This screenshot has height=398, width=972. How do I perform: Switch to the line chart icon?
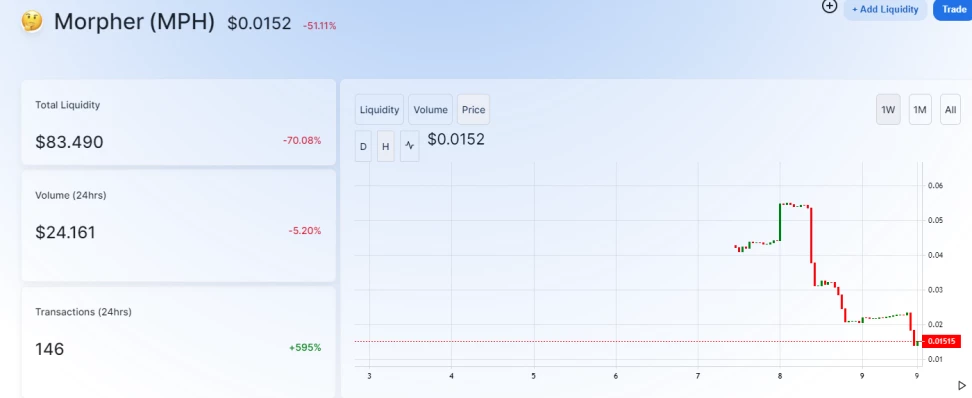[410, 146]
